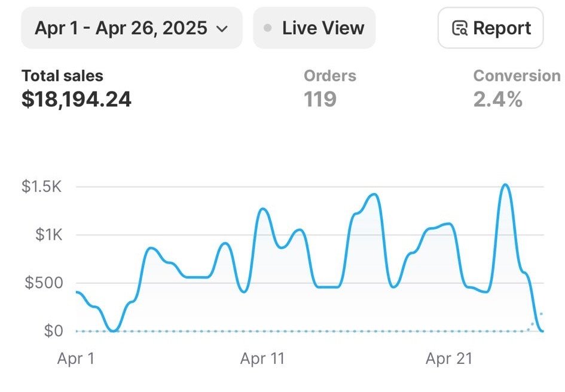
Task: Click the 2.4% conversion value
Action: coord(498,99)
